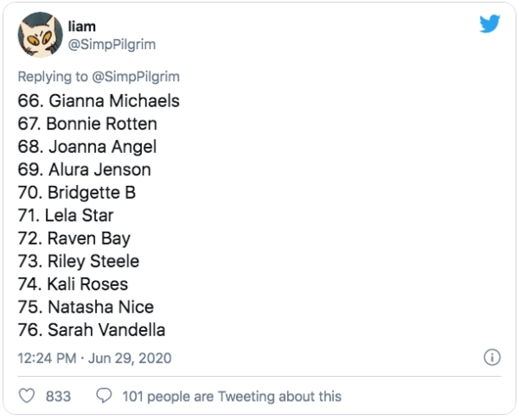
Task: Open the tweet info circle icon
Action: (x=491, y=357)
